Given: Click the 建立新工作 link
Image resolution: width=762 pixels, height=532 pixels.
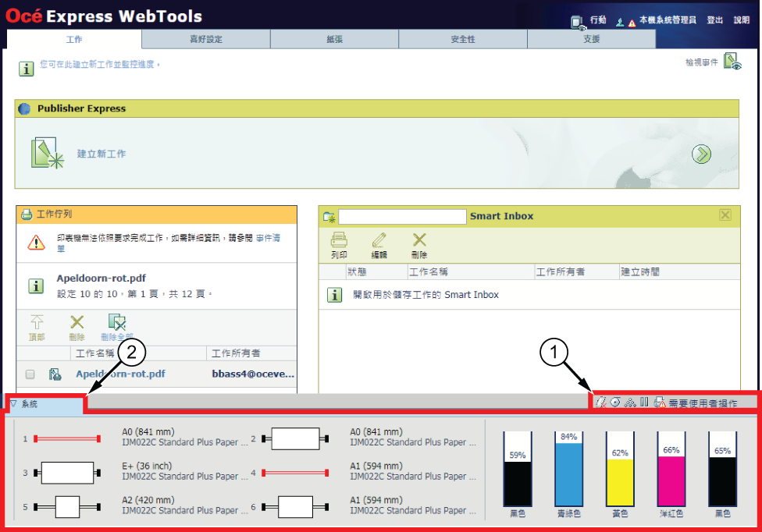Looking at the screenshot, I should point(101,154).
